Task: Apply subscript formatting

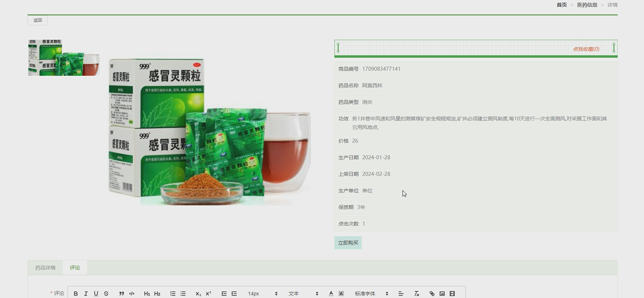Action: click(x=198, y=293)
